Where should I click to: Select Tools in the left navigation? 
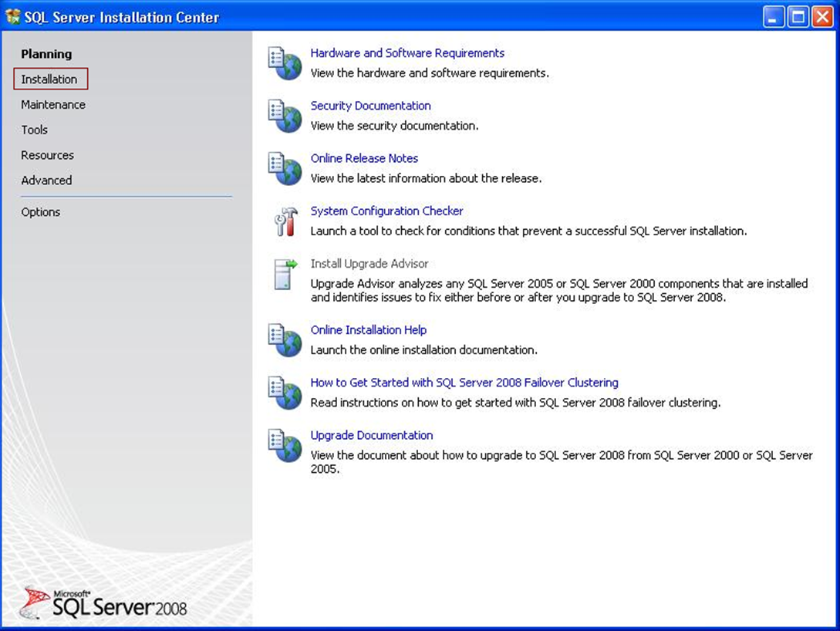point(35,130)
